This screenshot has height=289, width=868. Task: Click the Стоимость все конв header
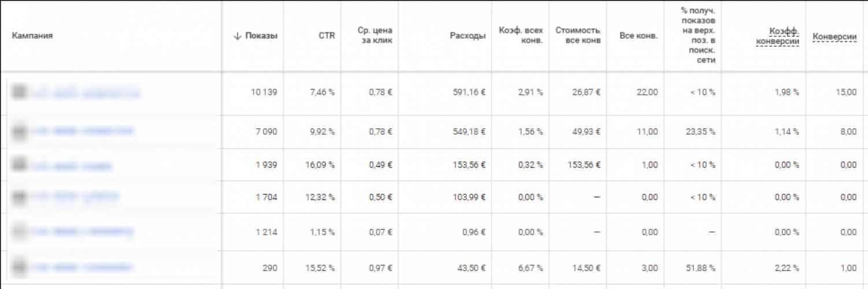click(x=578, y=36)
